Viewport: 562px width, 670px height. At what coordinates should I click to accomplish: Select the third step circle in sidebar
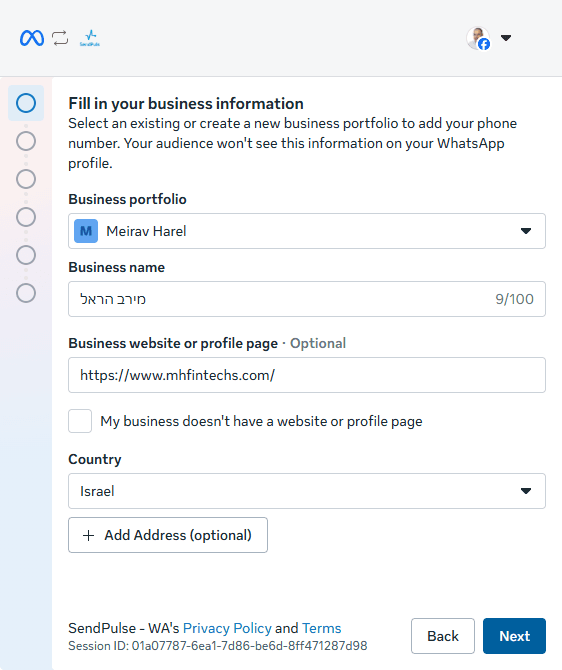pos(26,179)
